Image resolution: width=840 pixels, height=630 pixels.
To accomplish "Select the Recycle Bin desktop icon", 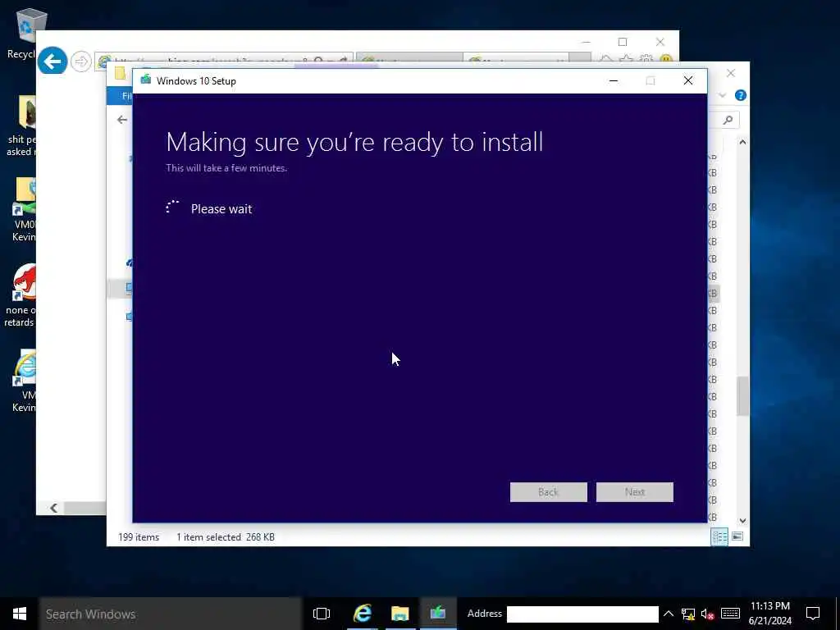I will point(24,33).
